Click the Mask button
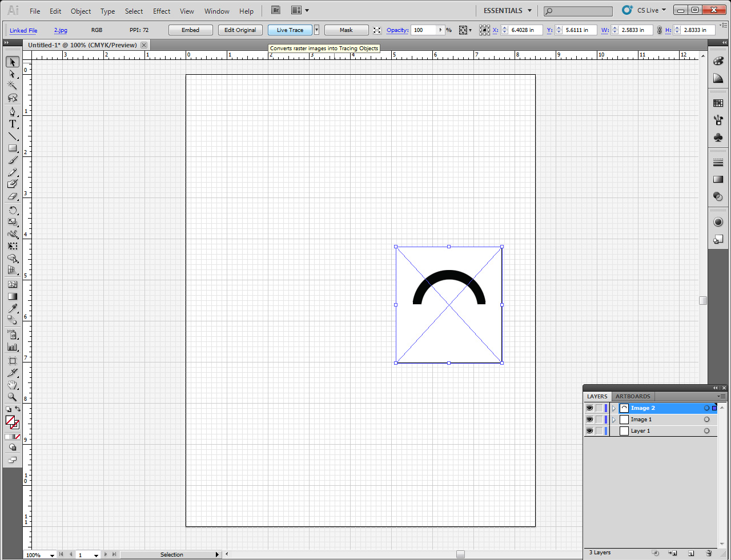The width and height of the screenshot is (731, 560). [347, 30]
